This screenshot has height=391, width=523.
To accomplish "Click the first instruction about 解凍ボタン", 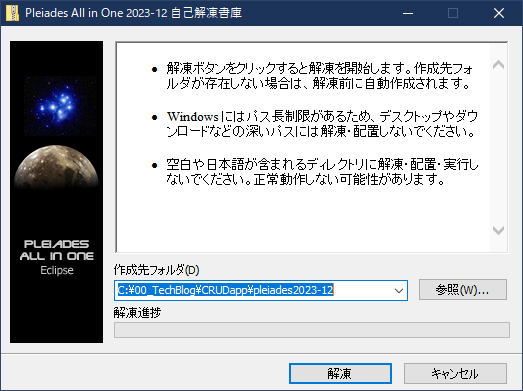I will tap(320, 76).
